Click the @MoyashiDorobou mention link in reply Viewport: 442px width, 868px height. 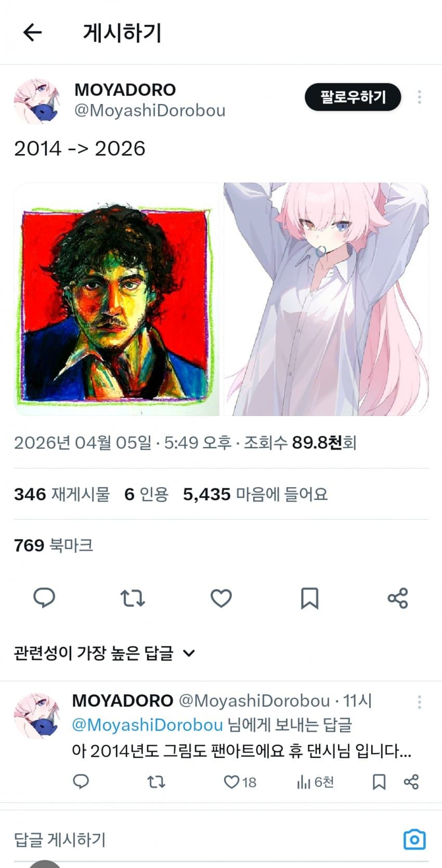147,725
